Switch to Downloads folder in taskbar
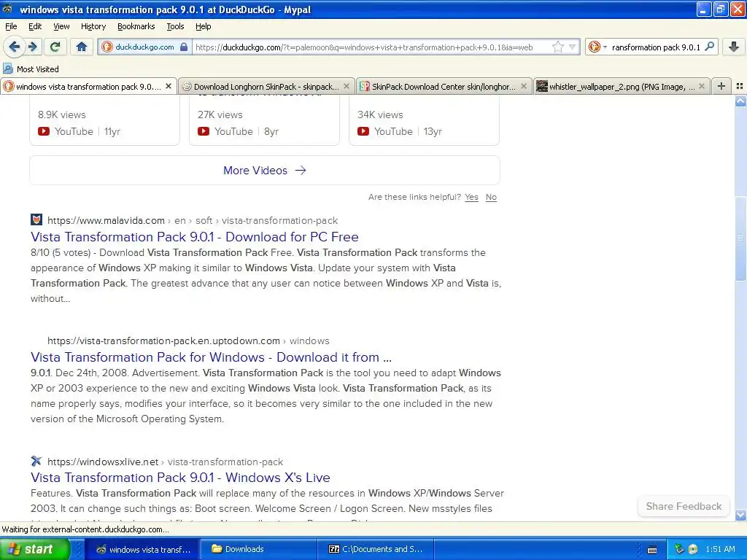 point(258,549)
